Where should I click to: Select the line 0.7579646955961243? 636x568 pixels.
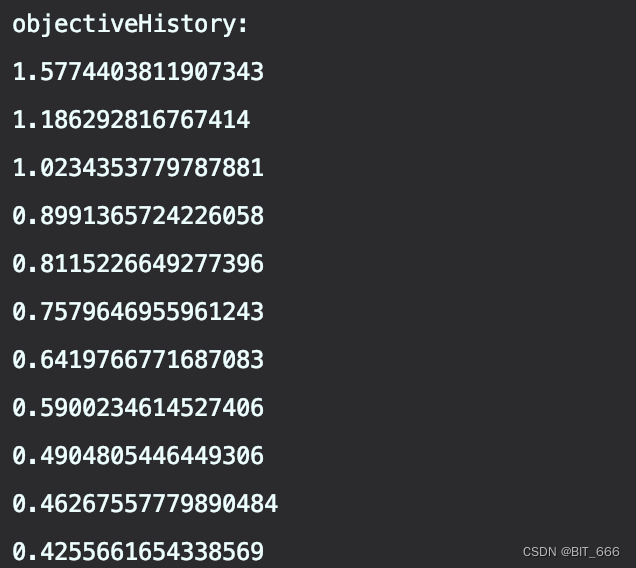pyautogui.click(x=138, y=312)
